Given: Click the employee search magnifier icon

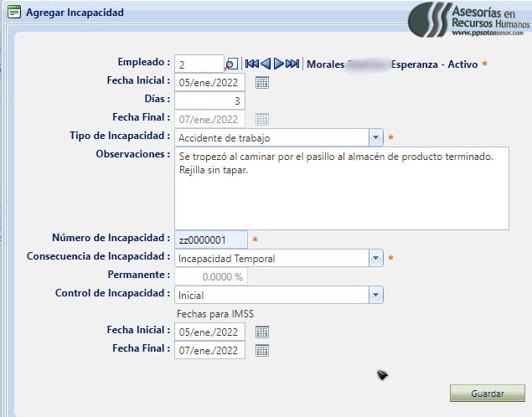Looking at the screenshot, I should pos(232,64).
